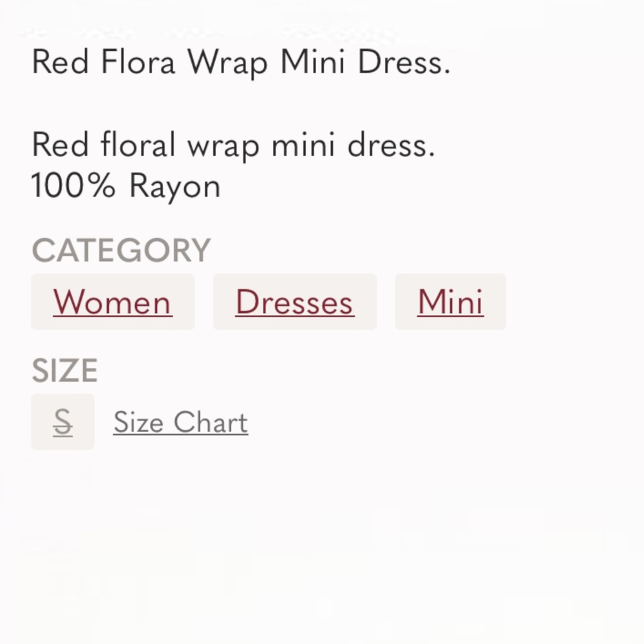
Task: Choose Women from the category tags
Action: [112, 301]
